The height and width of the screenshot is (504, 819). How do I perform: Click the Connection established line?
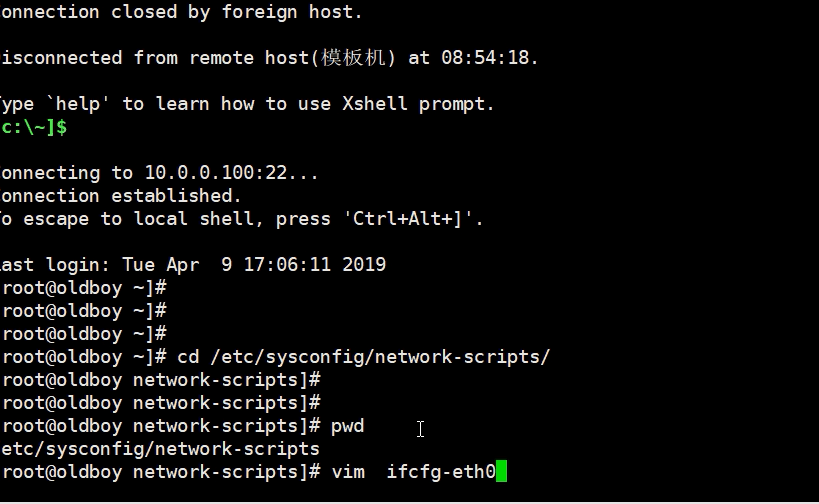click(120, 196)
